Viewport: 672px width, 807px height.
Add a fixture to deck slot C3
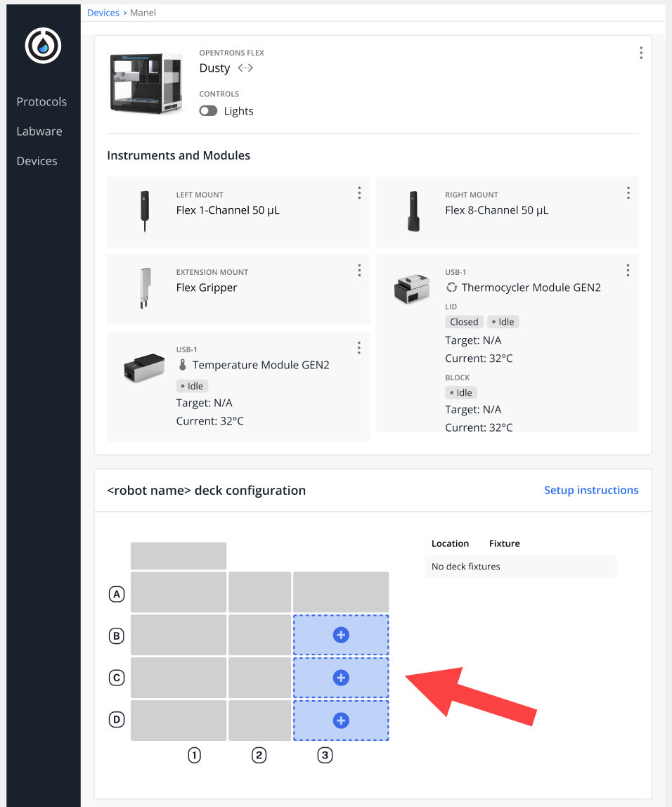pos(340,677)
